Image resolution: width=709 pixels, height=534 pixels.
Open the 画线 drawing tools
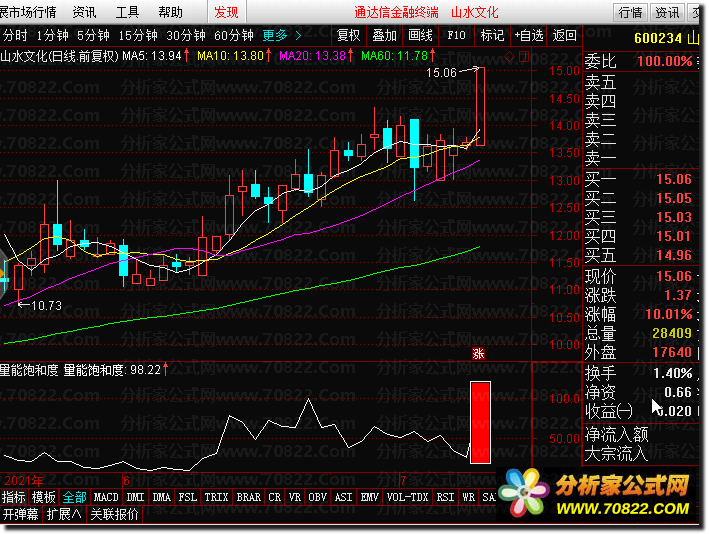pos(420,35)
